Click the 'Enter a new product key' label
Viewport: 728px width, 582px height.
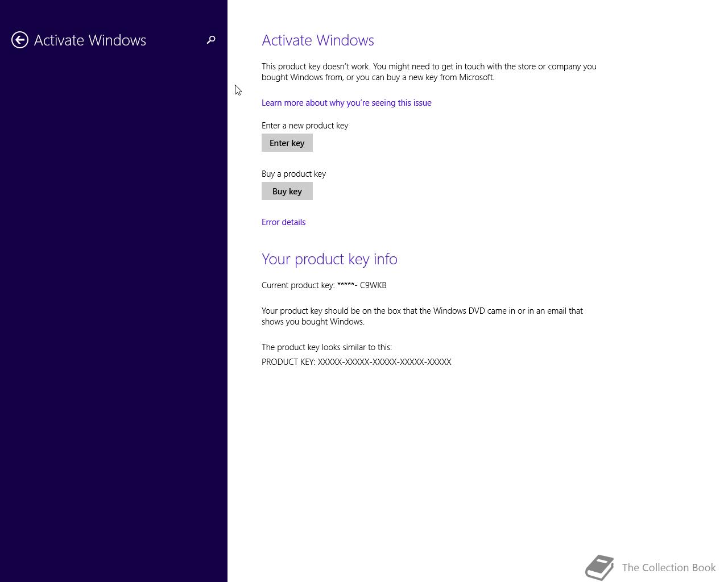305,126
